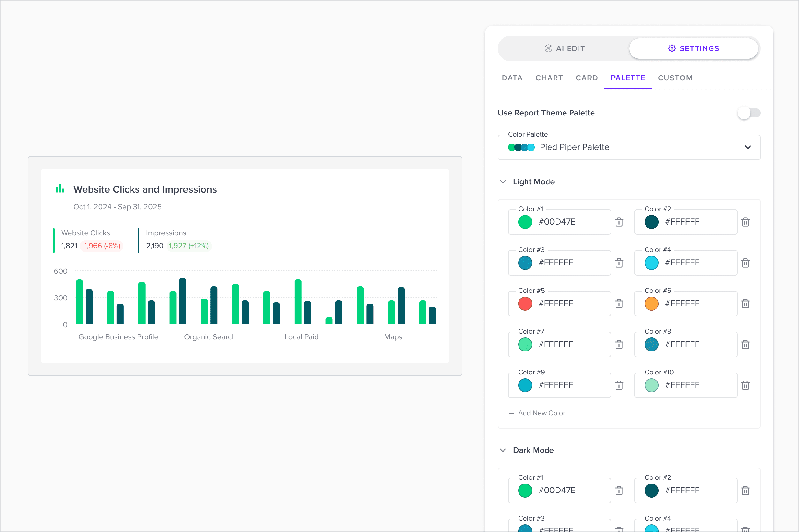This screenshot has width=799, height=532.
Task: Delete Light Mode Color #5
Action: click(x=619, y=303)
